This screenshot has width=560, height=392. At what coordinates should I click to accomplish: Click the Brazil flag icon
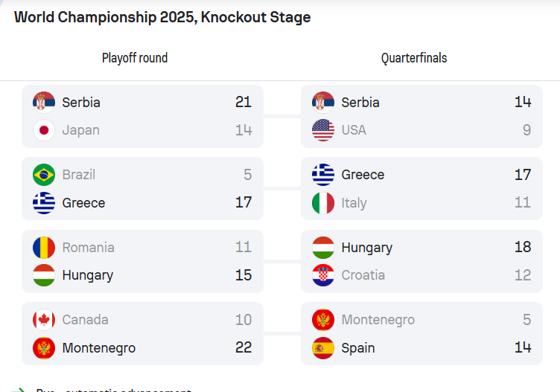point(44,175)
